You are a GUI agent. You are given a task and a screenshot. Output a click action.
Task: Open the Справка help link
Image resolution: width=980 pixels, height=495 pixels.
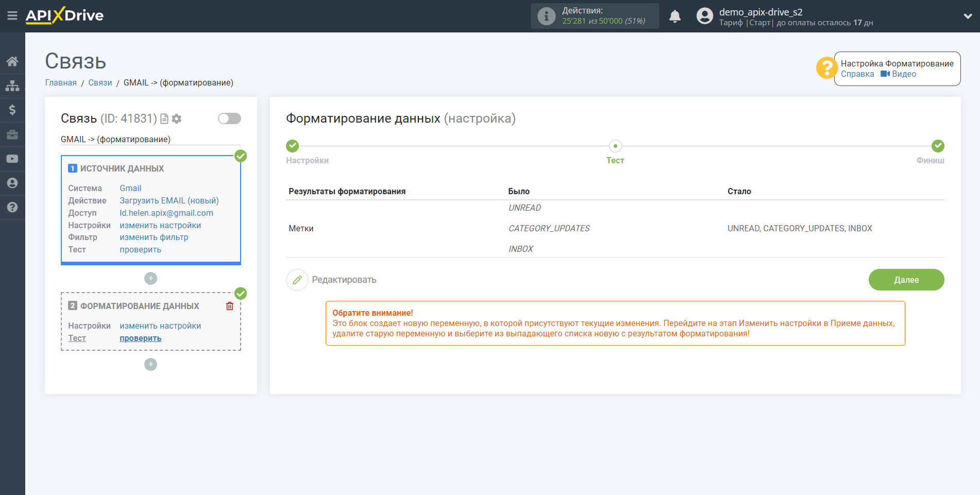coord(857,74)
